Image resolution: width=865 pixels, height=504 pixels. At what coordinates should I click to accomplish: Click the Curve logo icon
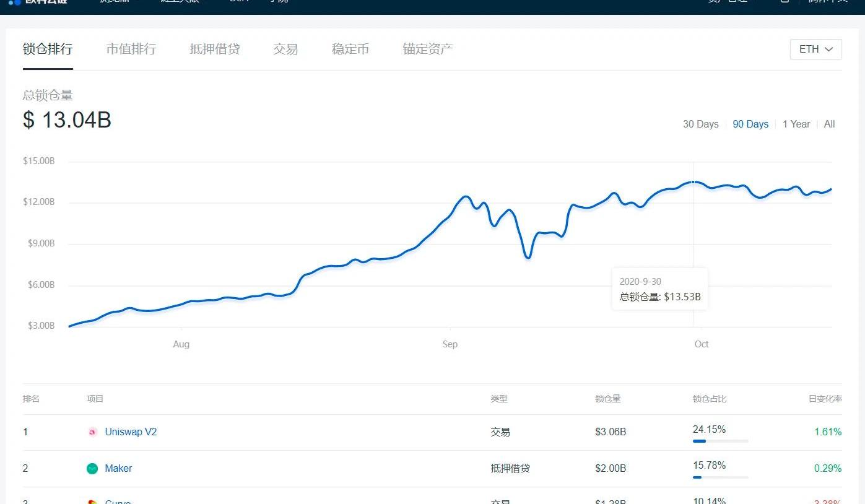(x=92, y=502)
